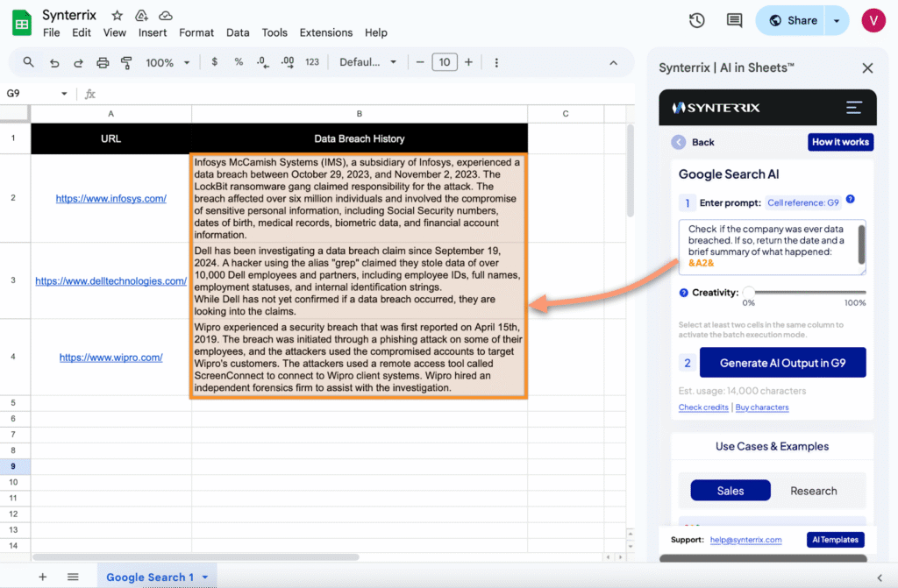Click the prompt text box scrollbar
This screenshot has height=588, width=898.
tap(861, 244)
